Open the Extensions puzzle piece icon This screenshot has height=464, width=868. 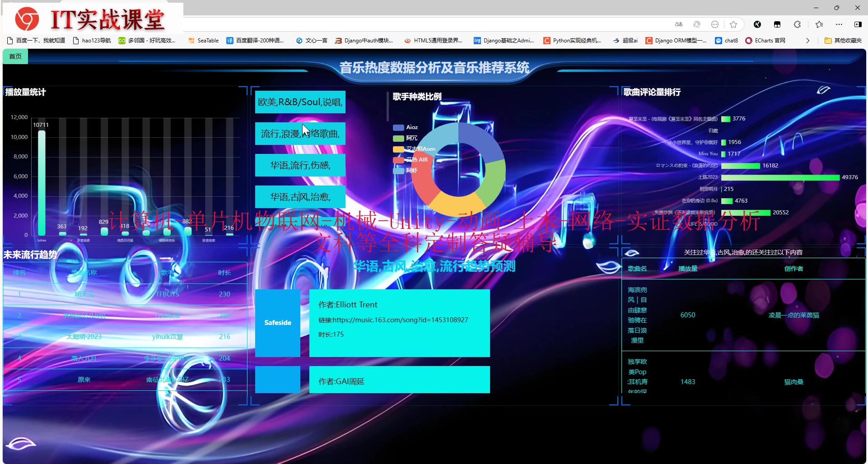[x=797, y=24]
